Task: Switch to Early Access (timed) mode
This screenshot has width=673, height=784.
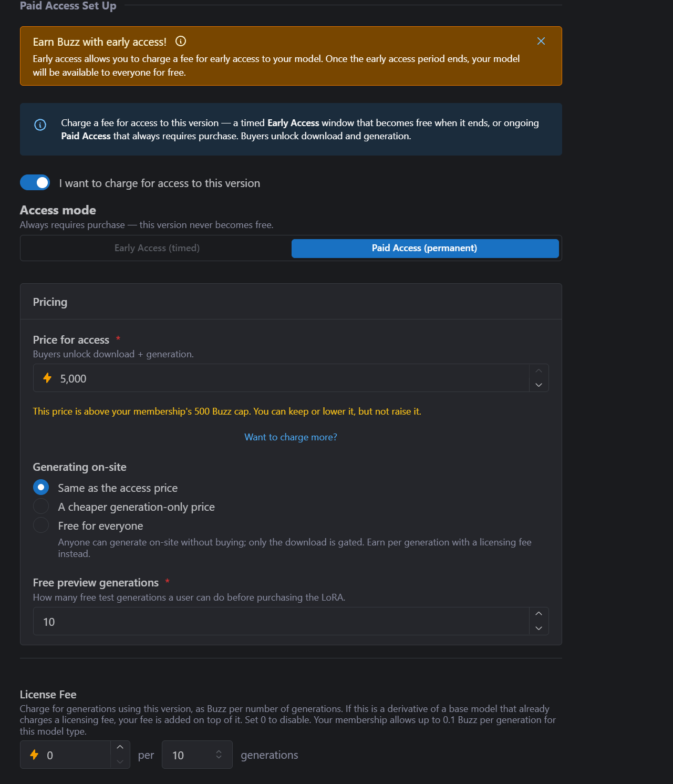Action: click(157, 248)
